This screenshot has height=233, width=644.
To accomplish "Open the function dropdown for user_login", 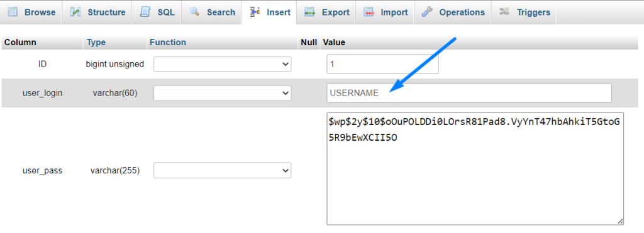I will coord(222,93).
